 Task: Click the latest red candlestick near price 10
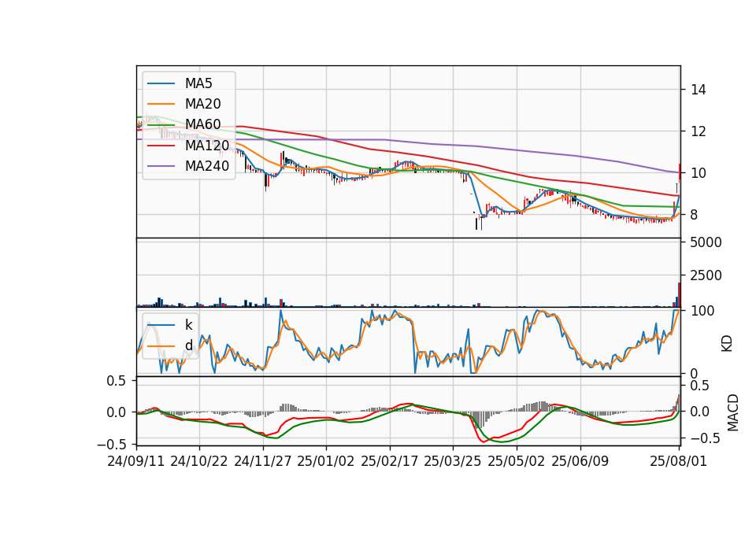[680, 172]
